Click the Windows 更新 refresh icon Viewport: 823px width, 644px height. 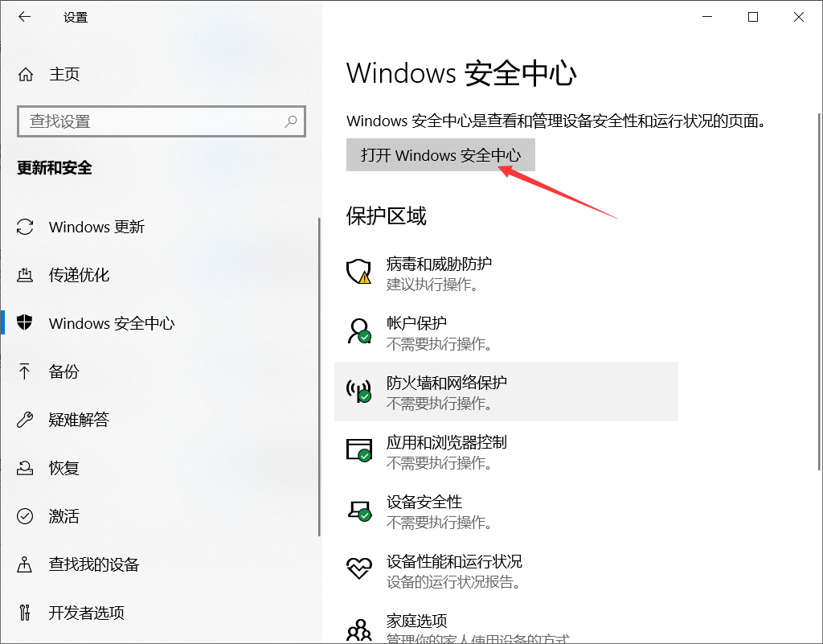(25, 227)
